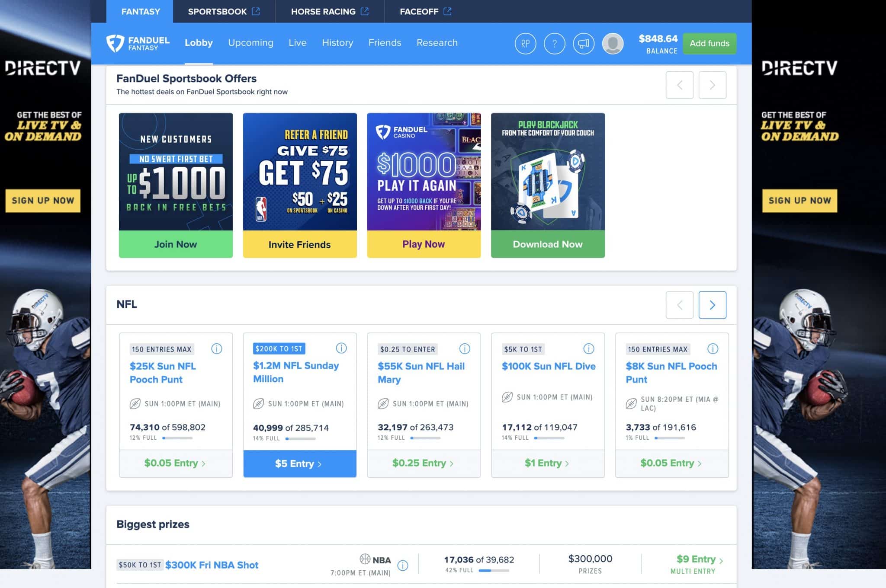Click the $200K TO 1ST badge

(279, 348)
